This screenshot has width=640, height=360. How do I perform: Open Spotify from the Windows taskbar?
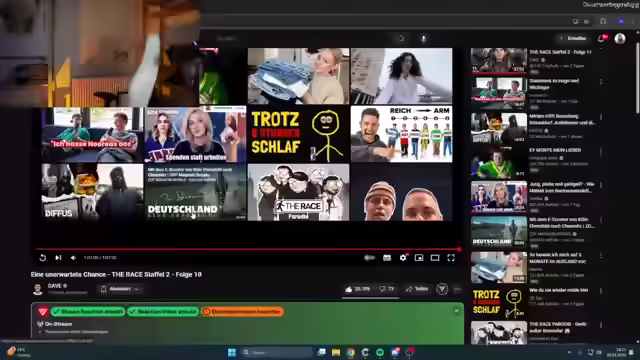[380, 352]
